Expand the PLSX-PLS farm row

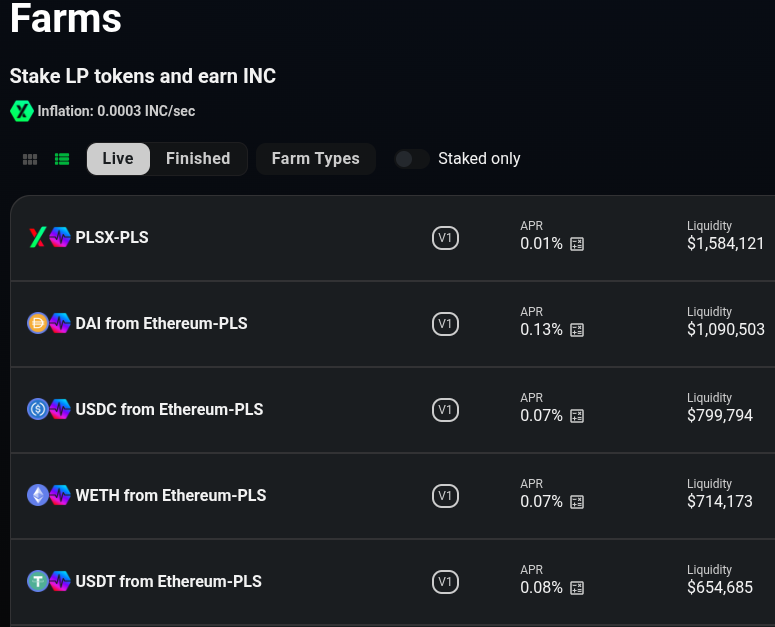(x=112, y=238)
